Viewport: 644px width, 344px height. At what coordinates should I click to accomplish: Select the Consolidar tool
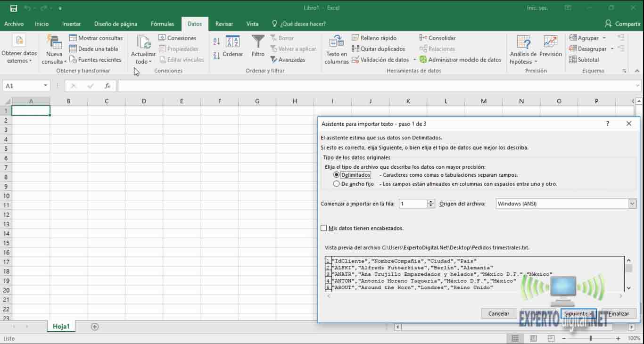[x=438, y=38]
